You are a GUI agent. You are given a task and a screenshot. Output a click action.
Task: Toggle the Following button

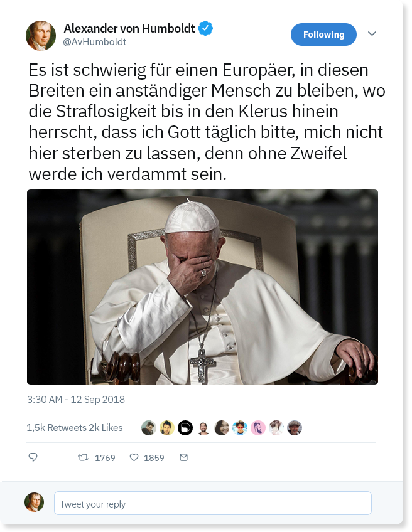coord(323,35)
